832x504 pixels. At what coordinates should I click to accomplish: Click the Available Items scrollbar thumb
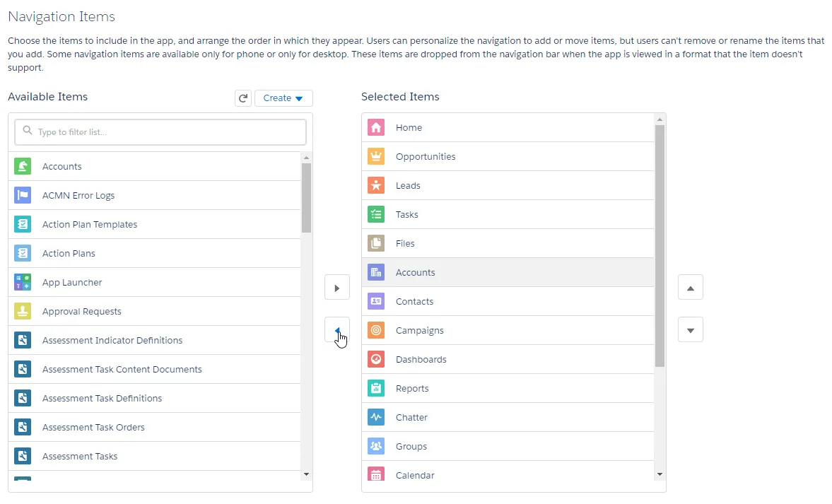pos(306,198)
